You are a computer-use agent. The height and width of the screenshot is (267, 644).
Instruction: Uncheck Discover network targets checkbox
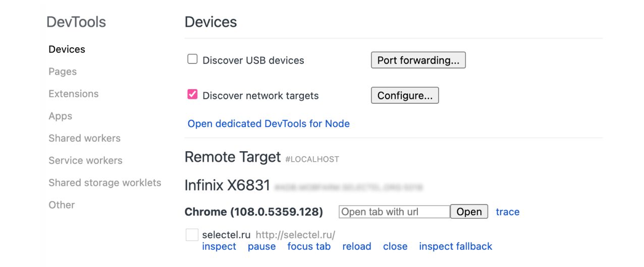coord(192,95)
